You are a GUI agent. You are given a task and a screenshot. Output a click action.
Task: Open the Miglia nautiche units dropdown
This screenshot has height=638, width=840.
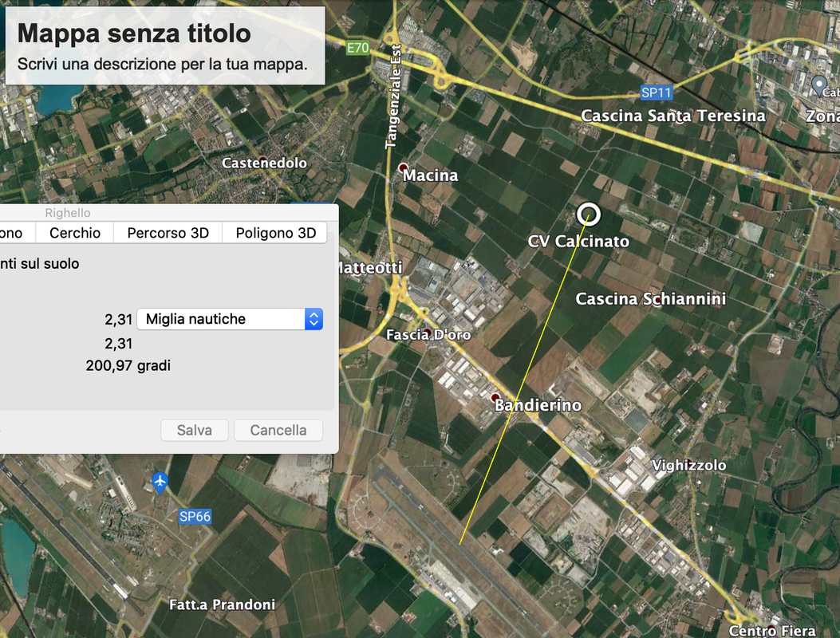(x=230, y=319)
